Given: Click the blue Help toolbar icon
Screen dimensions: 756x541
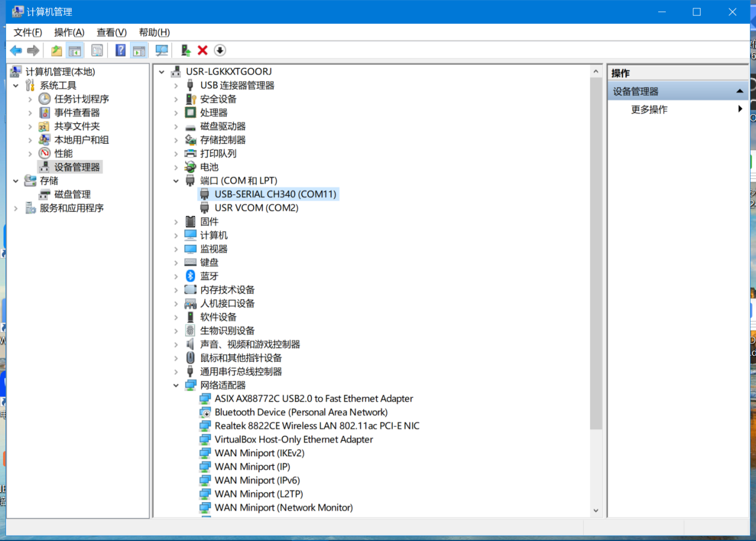Looking at the screenshot, I should click(x=121, y=51).
